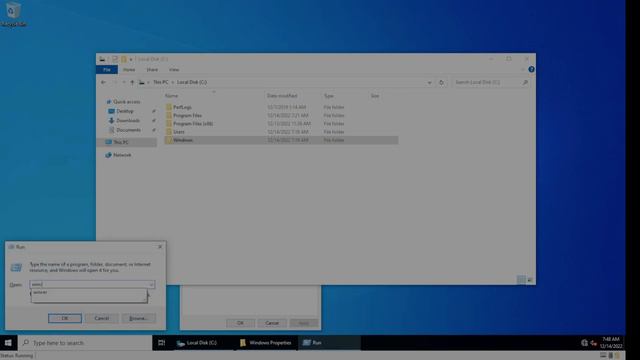This screenshot has height=360, width=640.
Task: Select Documents in the navigation pane
Action: coord(129,130)
